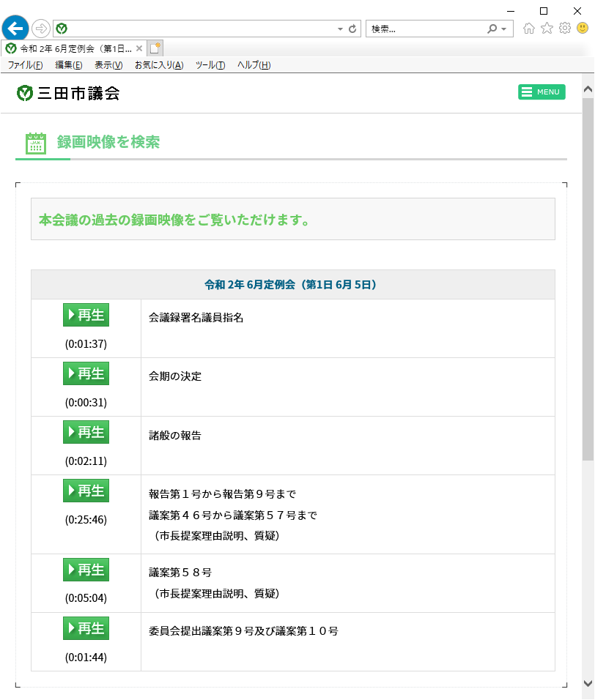The width and height of the screenshot is (595, 700).
Task: Close the 令和2年6月定例会 tab
Action: click(139, 48)
